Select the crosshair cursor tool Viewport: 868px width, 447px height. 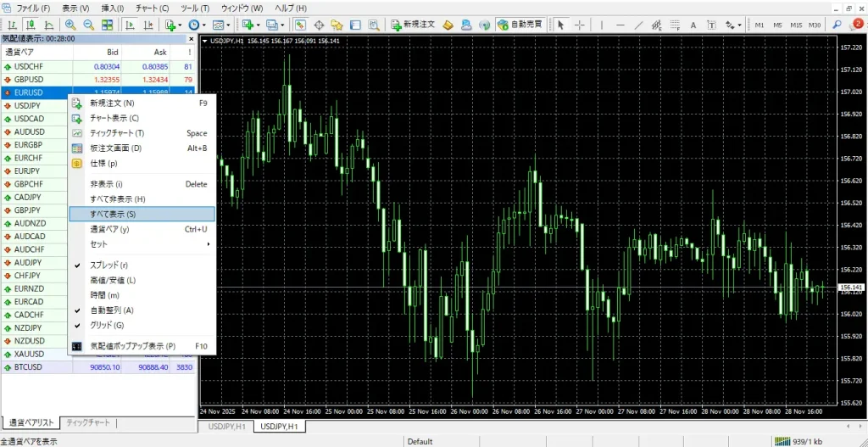pyautogui.click(x=580, y=25)
